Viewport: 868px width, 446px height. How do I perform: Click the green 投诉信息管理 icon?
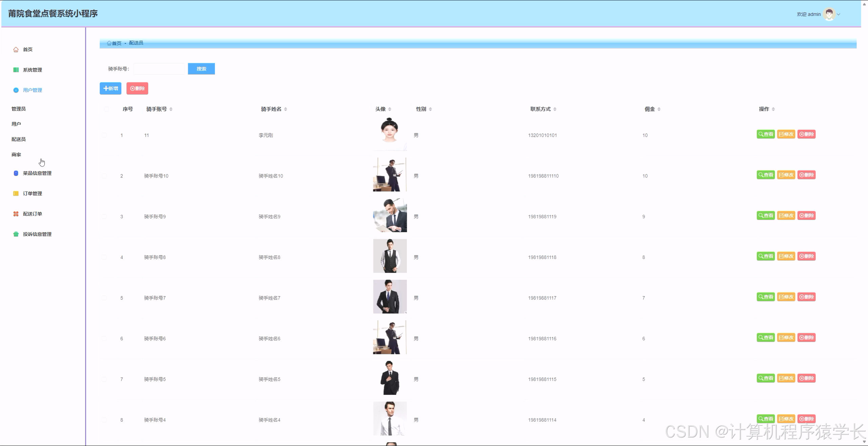(x=16, y=234)
